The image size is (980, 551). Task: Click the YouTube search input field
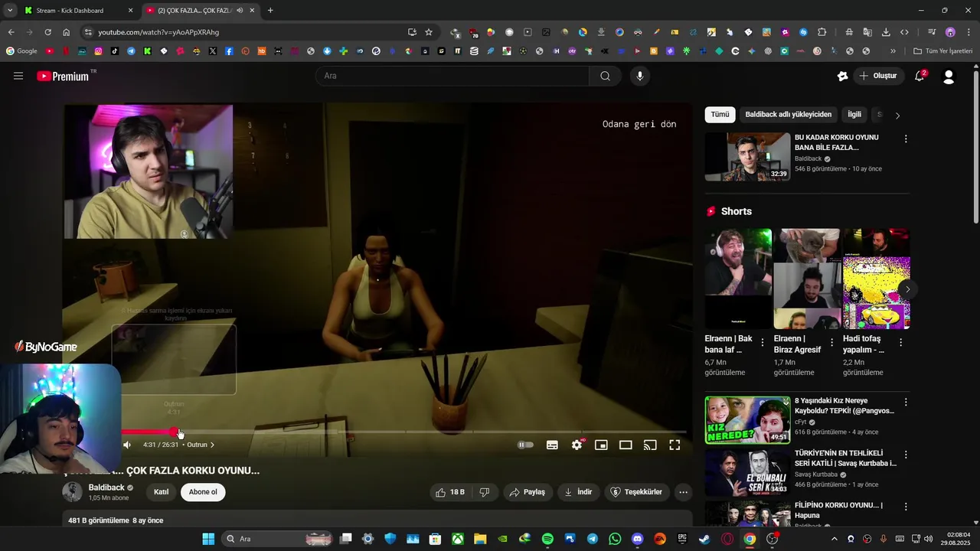452,76
